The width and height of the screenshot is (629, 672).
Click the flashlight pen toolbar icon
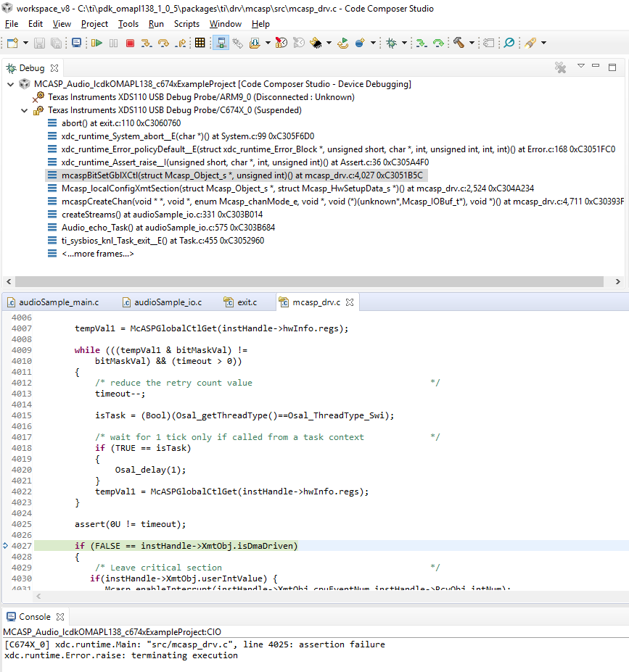530,43
